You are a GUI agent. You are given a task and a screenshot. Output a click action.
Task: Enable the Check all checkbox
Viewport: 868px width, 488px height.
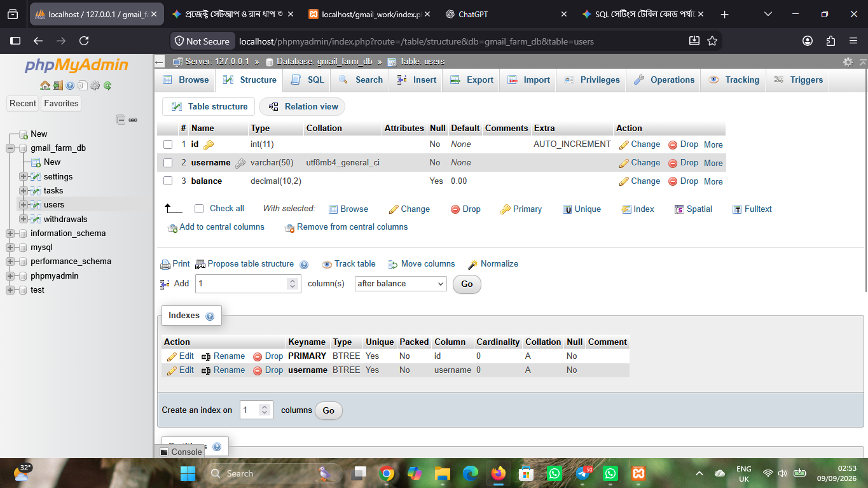[199, 209]
